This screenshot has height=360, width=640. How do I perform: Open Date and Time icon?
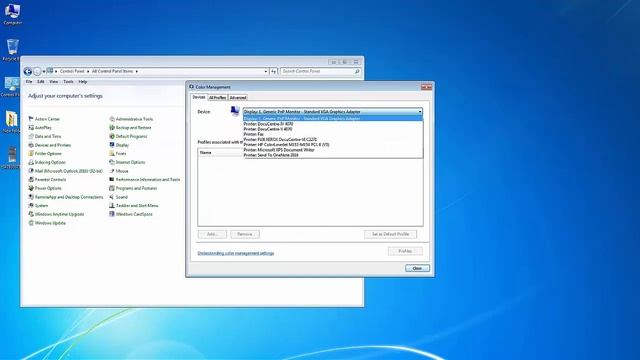tap(31, 136)
